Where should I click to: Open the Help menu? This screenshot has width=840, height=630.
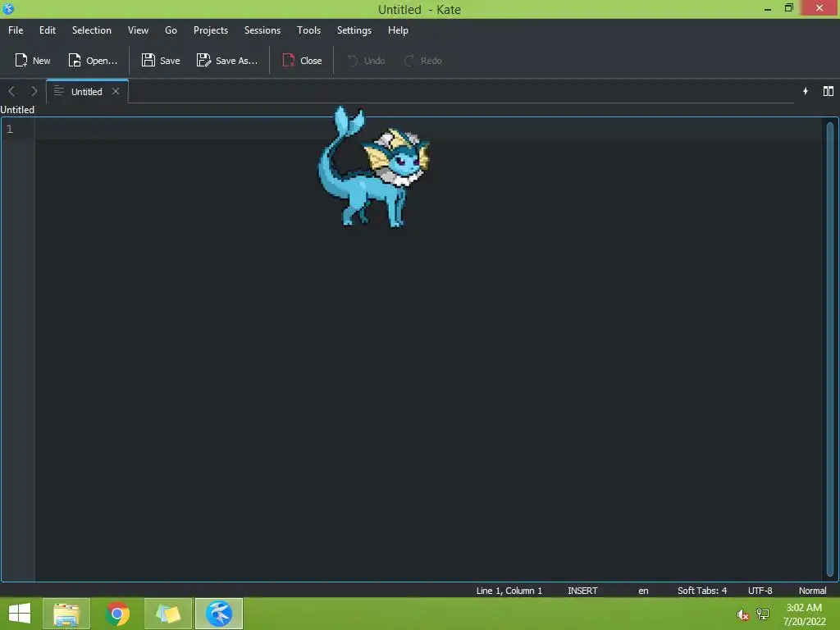pos(398,30)
